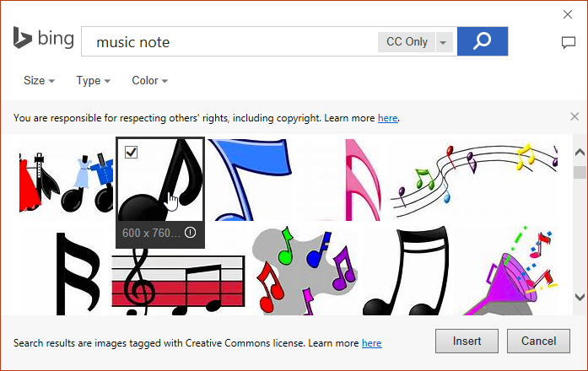Close the Bing image search dialog
The width and height of the screenshot is (588, 371).
568,14
